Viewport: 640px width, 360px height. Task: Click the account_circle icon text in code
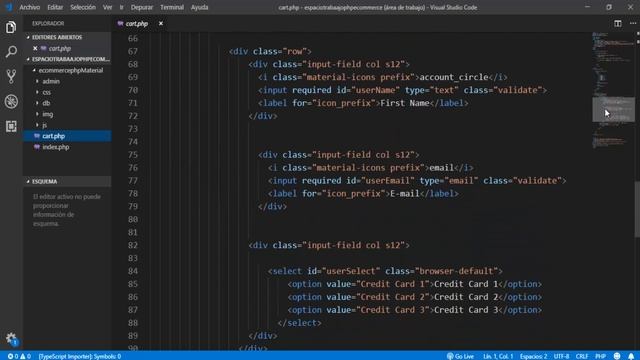click(454, 77)
